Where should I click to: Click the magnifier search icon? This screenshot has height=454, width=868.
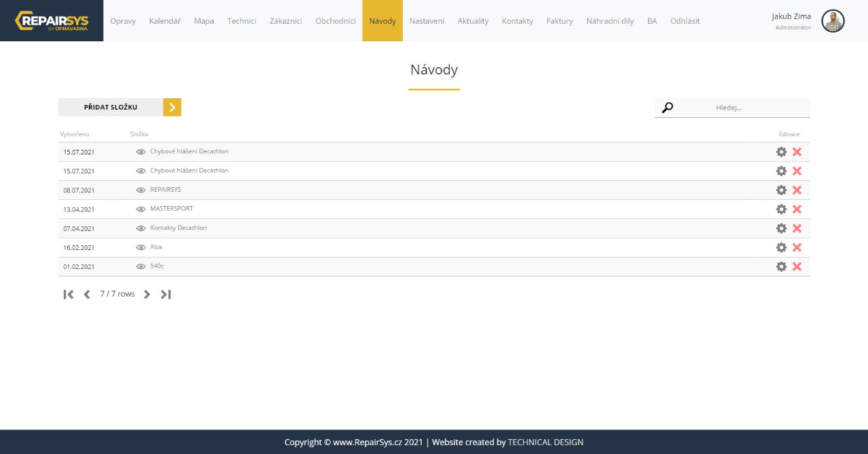click(667, 108)
